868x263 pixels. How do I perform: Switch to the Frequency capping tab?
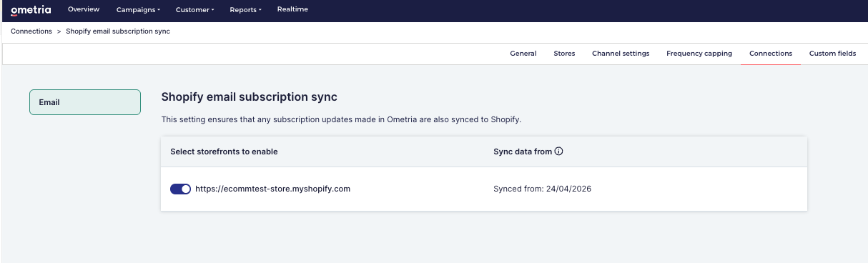[x=699, y=54]
